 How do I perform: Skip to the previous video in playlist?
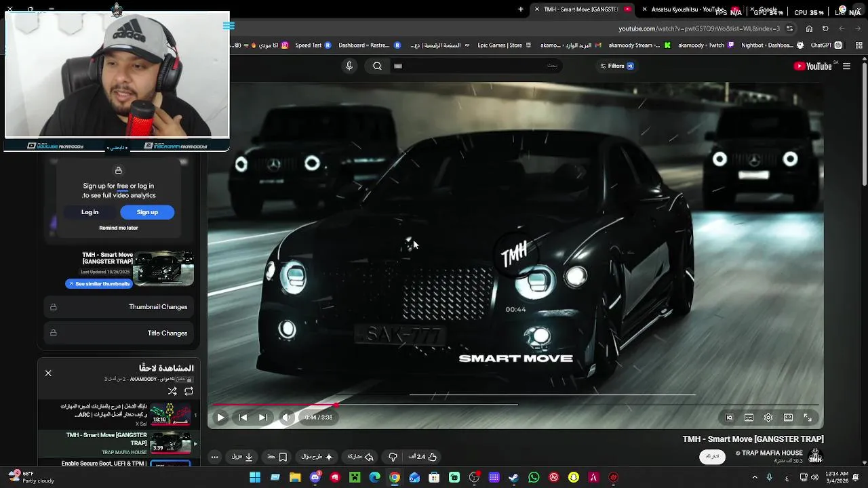[243, 418]
